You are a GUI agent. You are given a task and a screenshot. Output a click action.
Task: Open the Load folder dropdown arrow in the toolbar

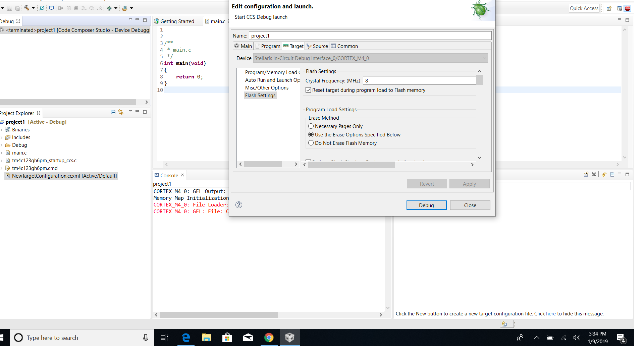click(x=131, y=8)
